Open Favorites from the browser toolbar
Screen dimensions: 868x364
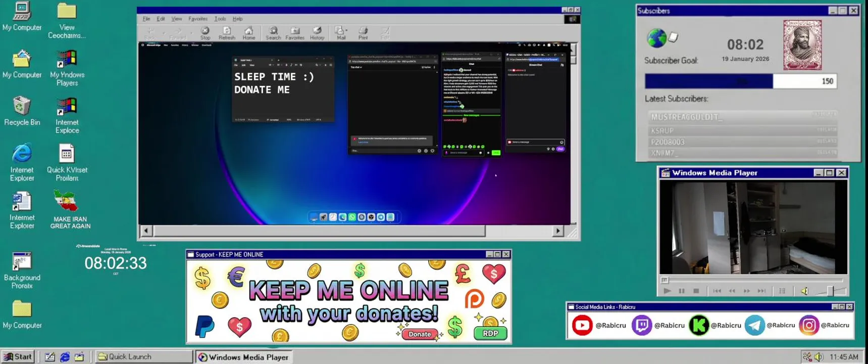pos(295,33)
